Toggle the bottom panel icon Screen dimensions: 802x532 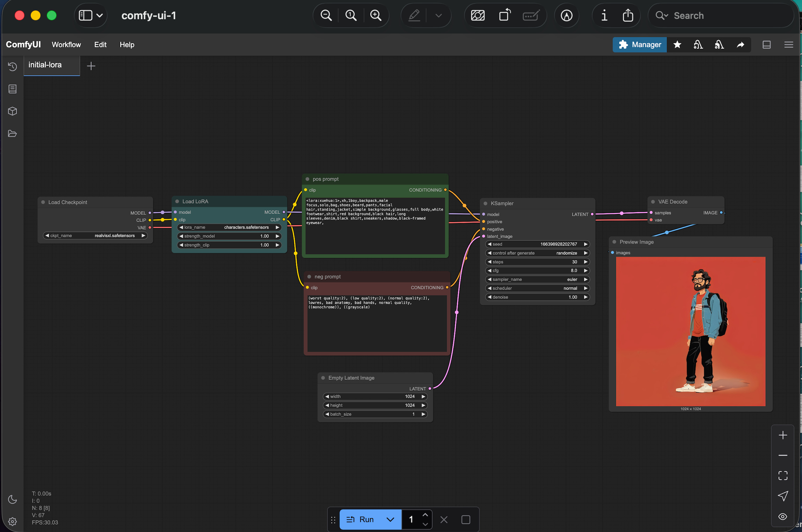click(767, 45)
